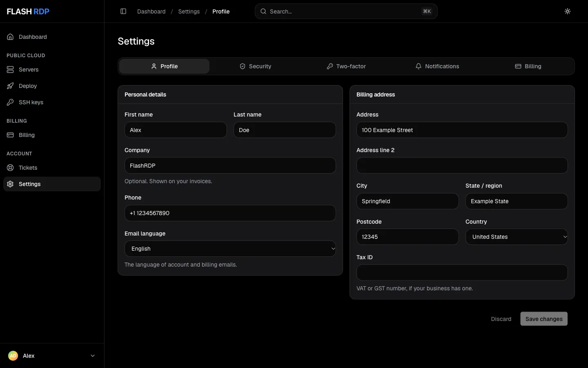
Task: Select Settings in the sidebar
Action: pos(52,184)
